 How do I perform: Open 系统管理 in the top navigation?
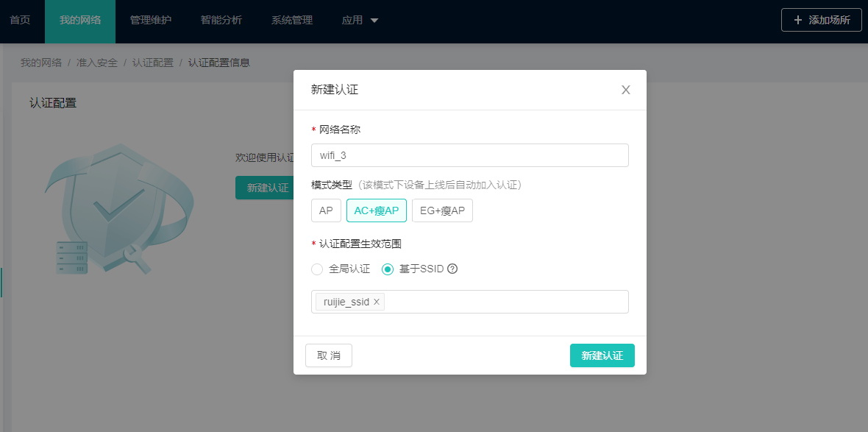[x=292, y=21]
